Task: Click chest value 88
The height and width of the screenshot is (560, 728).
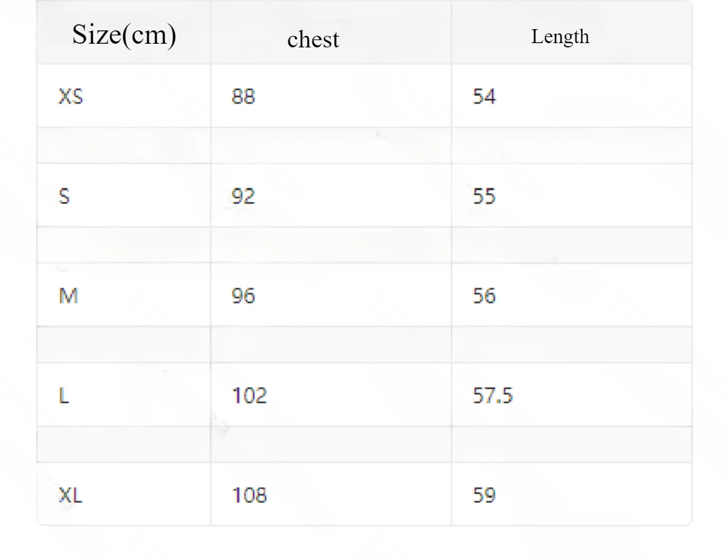Action: [x=243, y=96]
